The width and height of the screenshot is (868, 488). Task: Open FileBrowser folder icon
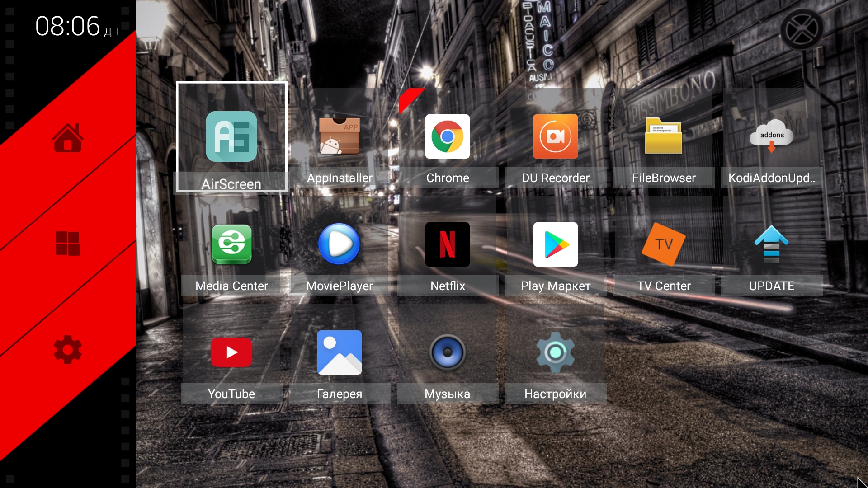pyautogui.click(x=664, y=136)
